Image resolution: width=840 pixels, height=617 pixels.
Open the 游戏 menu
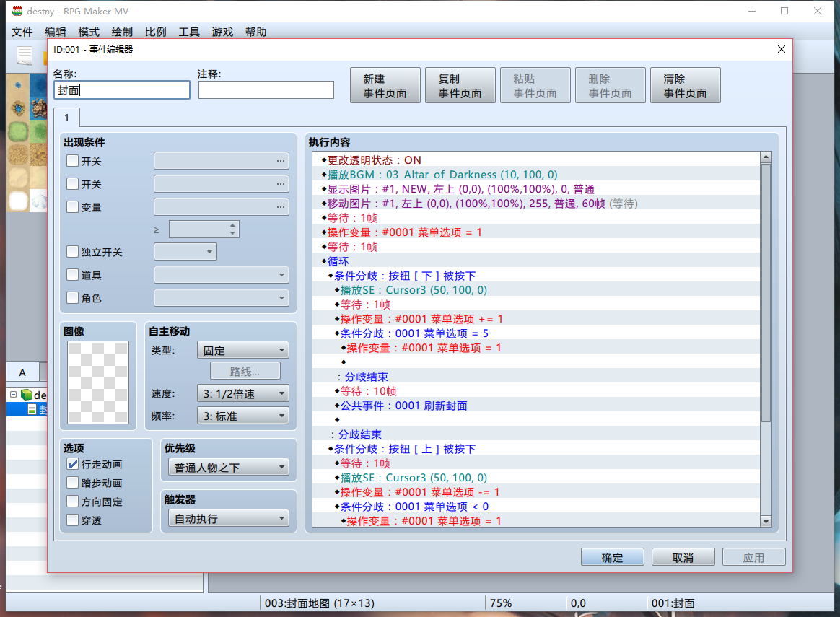[222, 32]
